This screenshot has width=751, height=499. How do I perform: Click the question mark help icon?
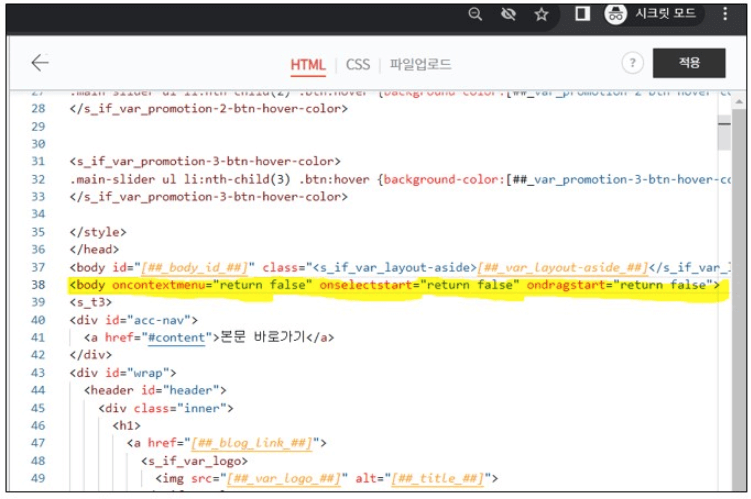click(633, 63)
